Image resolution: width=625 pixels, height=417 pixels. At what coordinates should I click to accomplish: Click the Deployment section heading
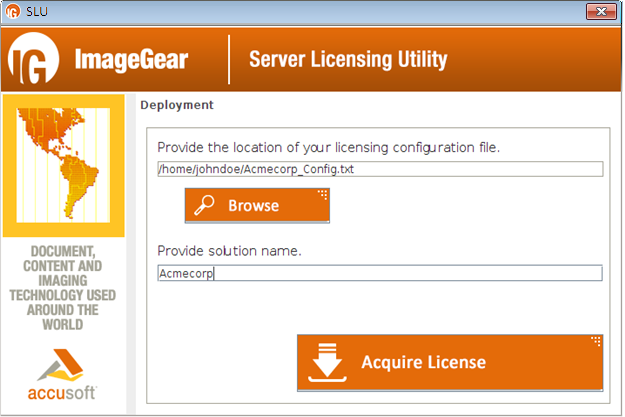pos(176,105)
